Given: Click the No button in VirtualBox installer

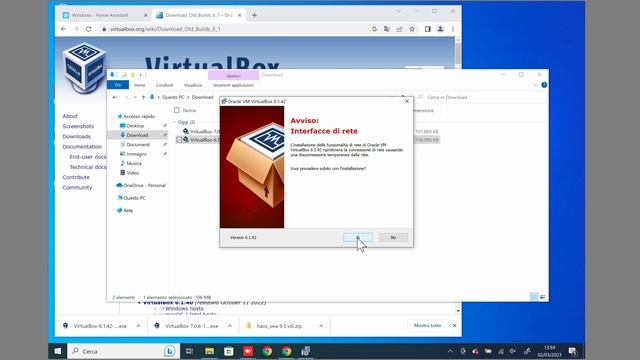Looking at the screenshot, I should (393, 237).
